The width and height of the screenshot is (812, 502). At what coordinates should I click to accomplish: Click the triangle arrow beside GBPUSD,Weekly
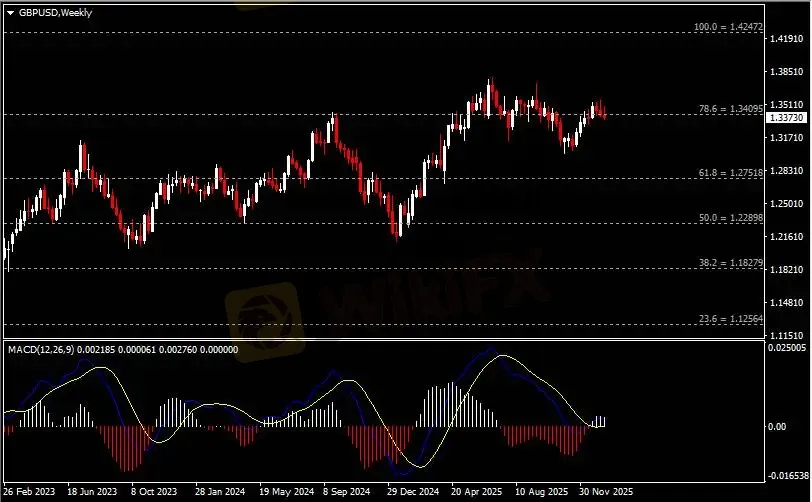pyautogui.click(x=10, y=11)
